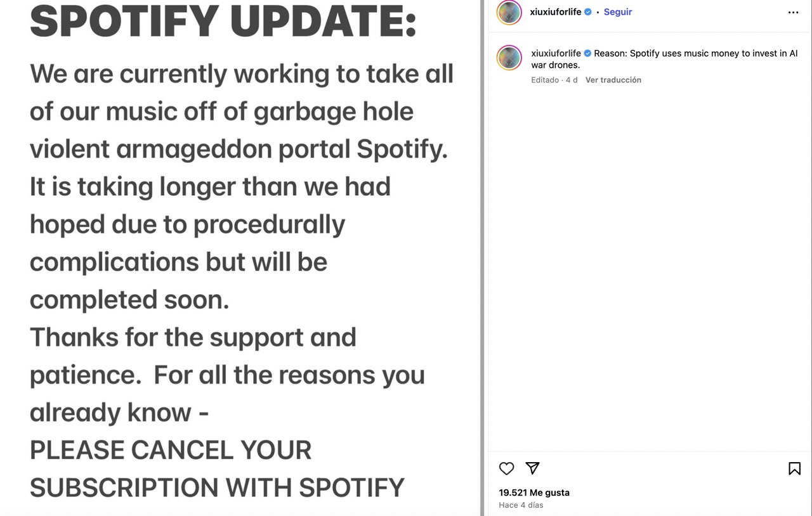812x516 pixels.
Task: Open the share (paper plane) icon
Action: click(x=533, y=468)
